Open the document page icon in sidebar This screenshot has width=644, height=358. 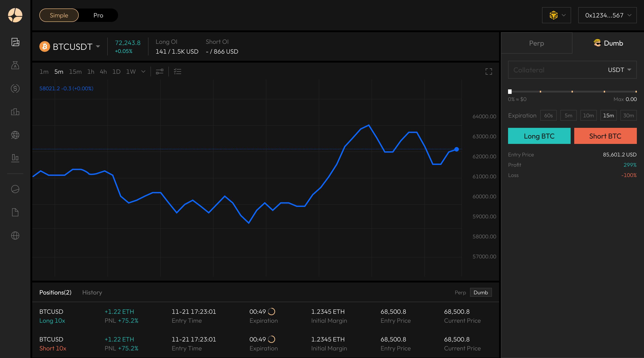pos(15,212)
